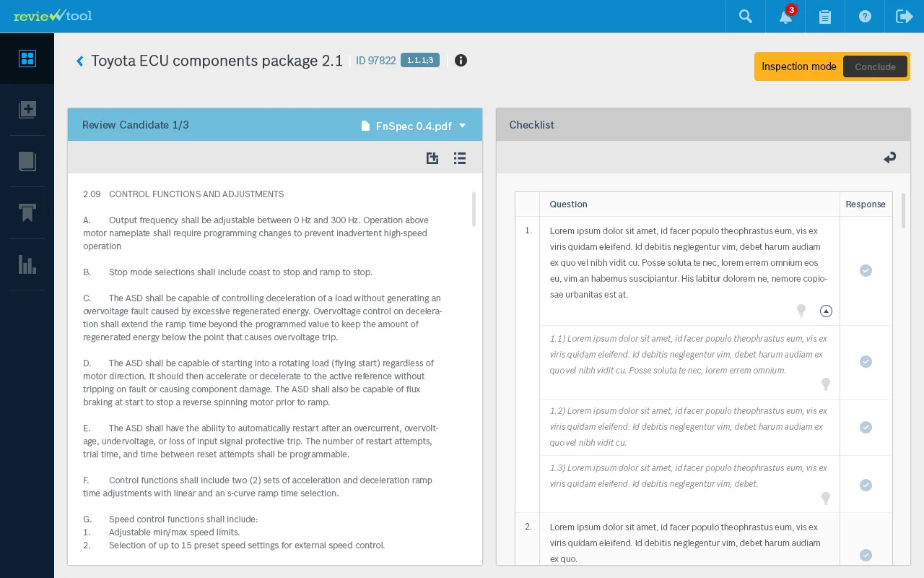Click the Inspection mode label
The image size is (924, 578).
click(798, 66)
